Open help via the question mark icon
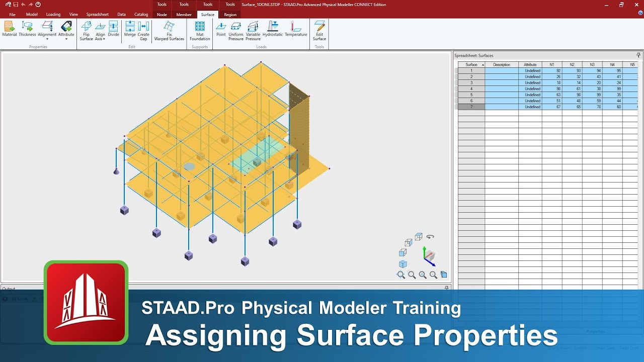The height and width of the screenshot is (362, 644). [x=640, y=13]
